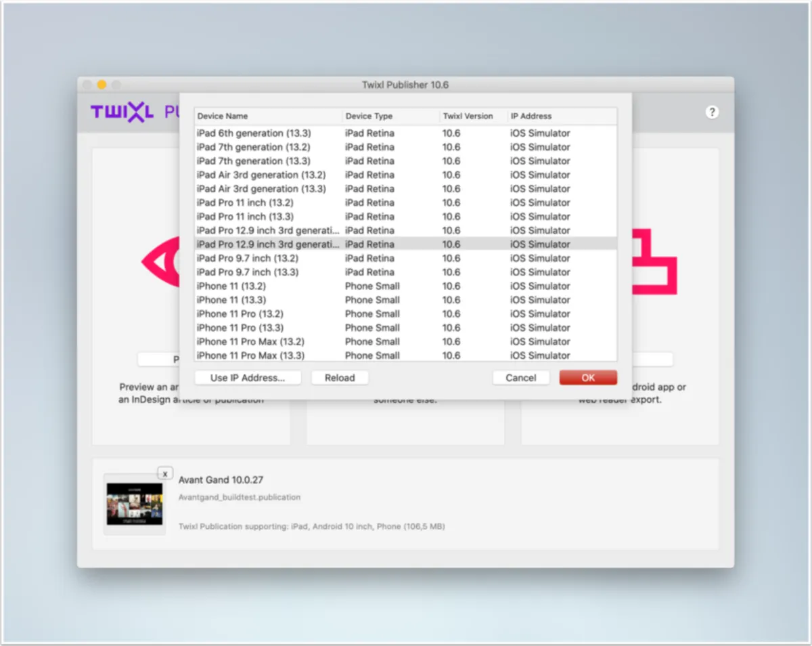
Task: Pick iPad Air 3rd generation (13.3)
Action: click(x=405, y=189)
